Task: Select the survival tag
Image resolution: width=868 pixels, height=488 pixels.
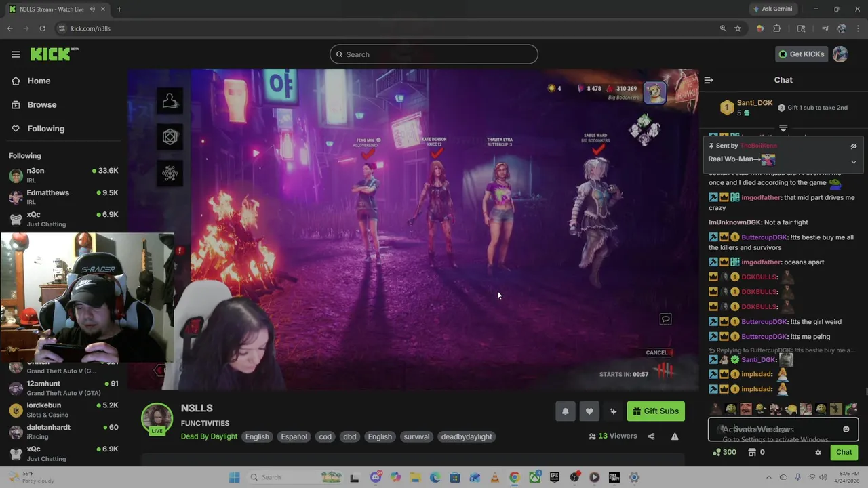Action: click(416, 436)
